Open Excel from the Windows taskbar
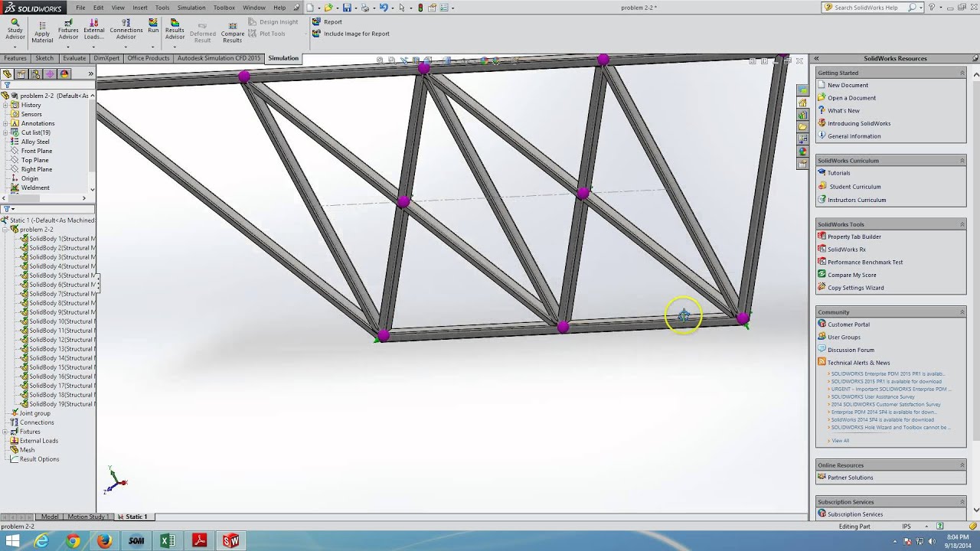980x551 pixels. point(168,541)
